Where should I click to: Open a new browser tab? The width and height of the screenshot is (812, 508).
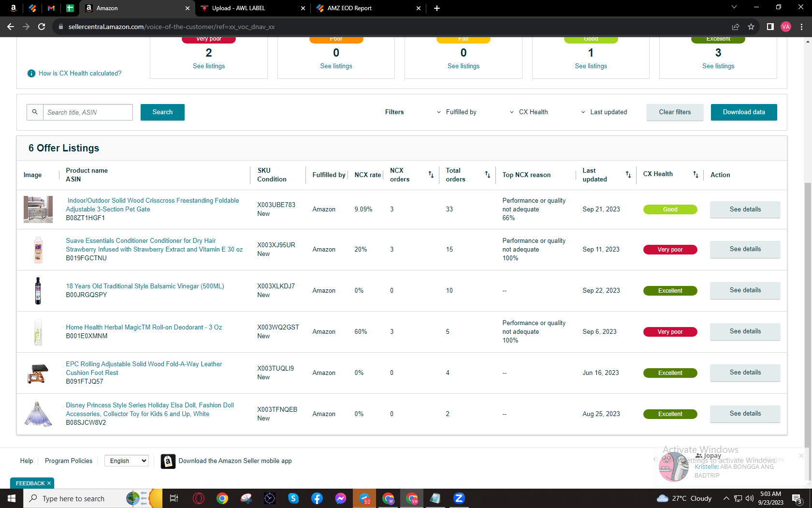437,8
